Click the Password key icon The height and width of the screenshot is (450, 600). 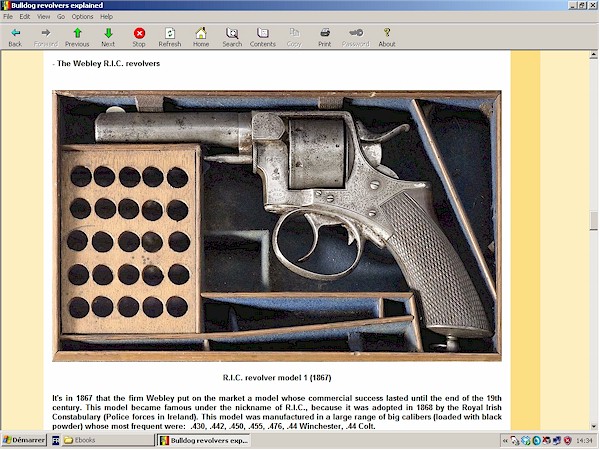355,38
